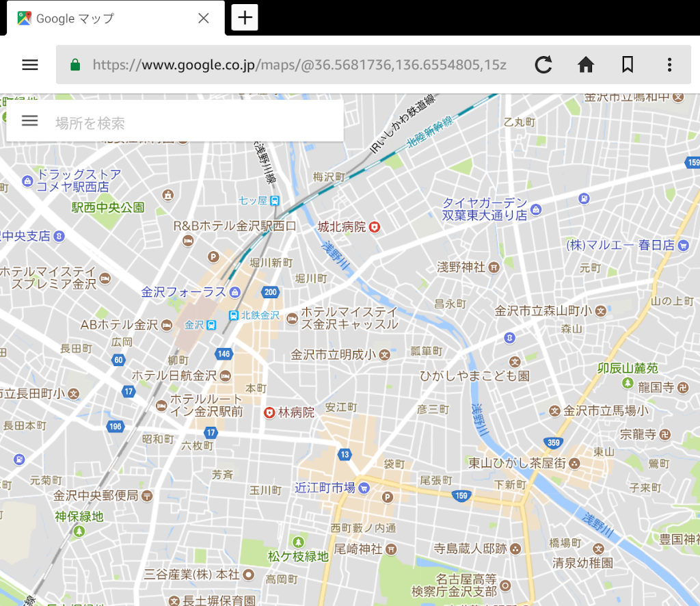
Task: Open the Google Maps sidebar menu
Action: click(x=29, y=120)
